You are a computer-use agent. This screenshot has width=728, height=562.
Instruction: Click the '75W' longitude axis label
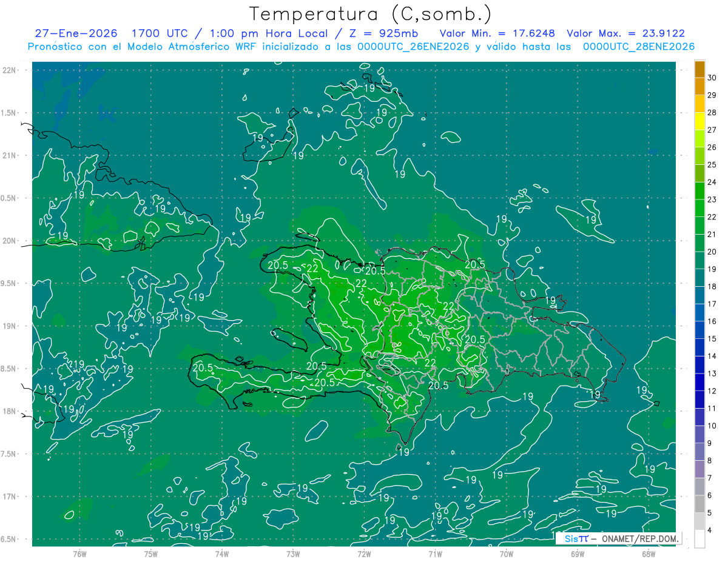(151, 554)
